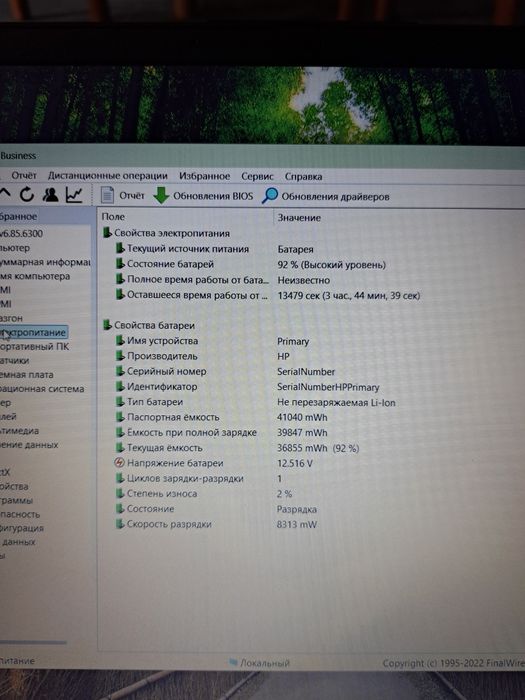Screen dimensions: 525x700
Task: Click icon beside Циклов зарядки-разрядки
Action: pos(120,478)
